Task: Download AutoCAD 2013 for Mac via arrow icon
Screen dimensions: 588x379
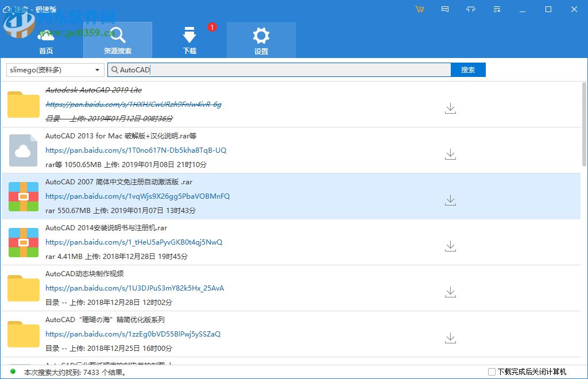Action: coord(450,154)
